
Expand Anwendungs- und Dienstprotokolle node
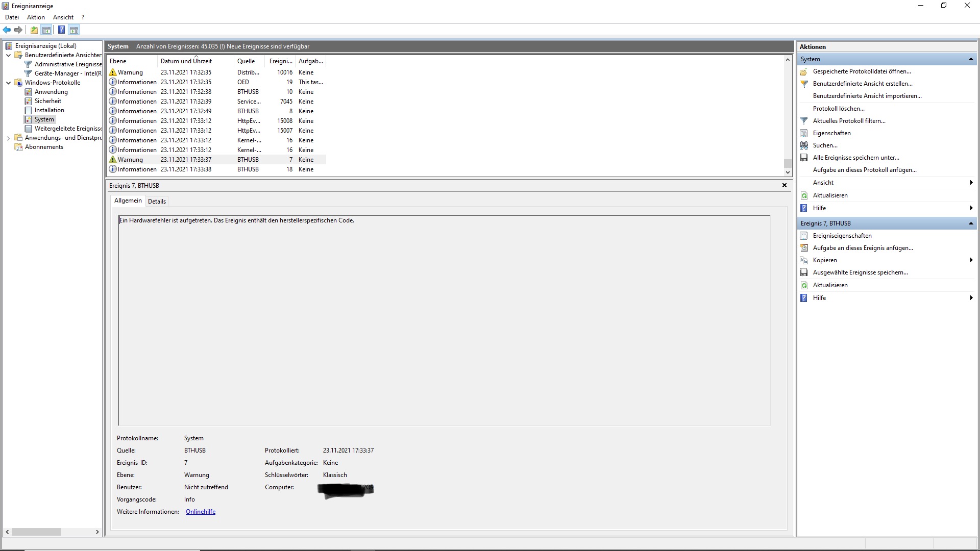point(8,138)
